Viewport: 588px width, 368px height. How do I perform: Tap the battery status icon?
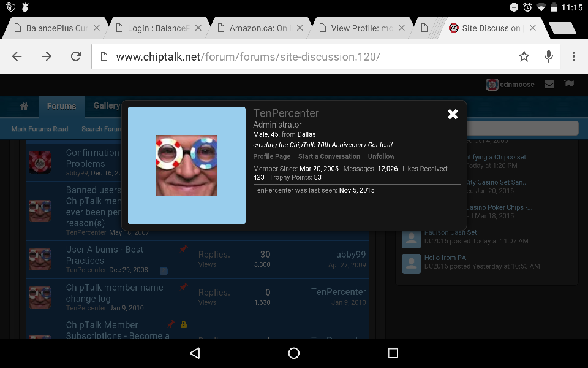coord(554,7)
